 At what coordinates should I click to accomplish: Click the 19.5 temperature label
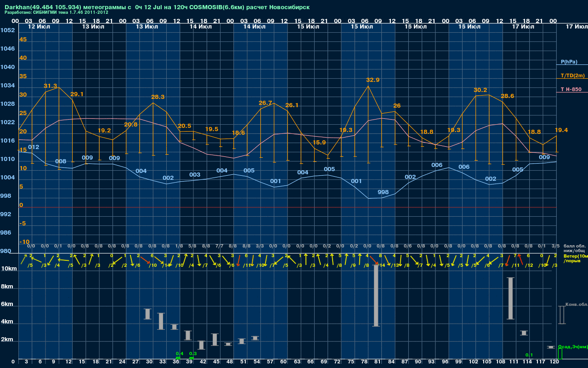tap(212, 129)
